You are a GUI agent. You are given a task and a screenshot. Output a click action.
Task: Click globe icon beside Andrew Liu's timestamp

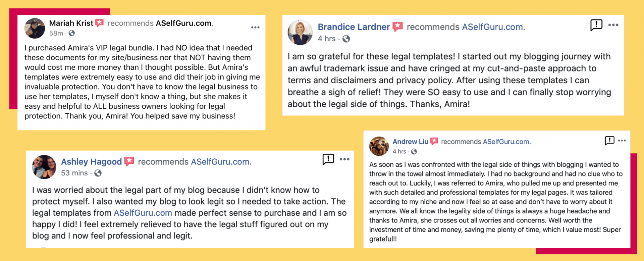[x=414, y=152]
